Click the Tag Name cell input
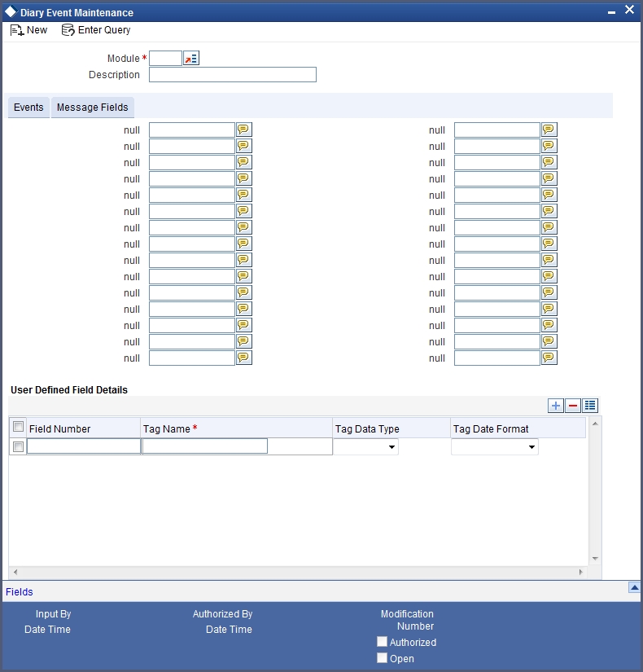The height and width of the screenshot is (672, 643). click(x=205, y=446)
